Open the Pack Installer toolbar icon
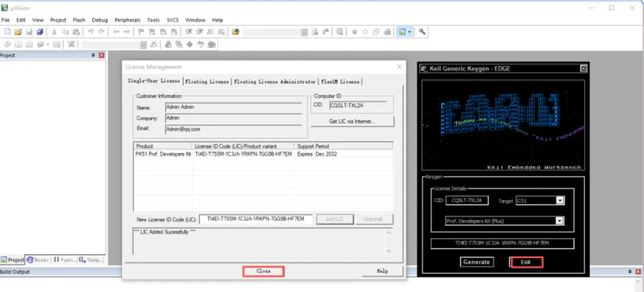This screenshot has height=292, width=644. [x=212, y=44]
